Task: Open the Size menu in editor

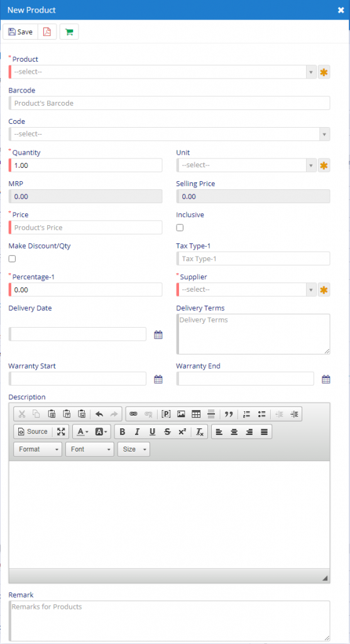Action: coord(134,449)
